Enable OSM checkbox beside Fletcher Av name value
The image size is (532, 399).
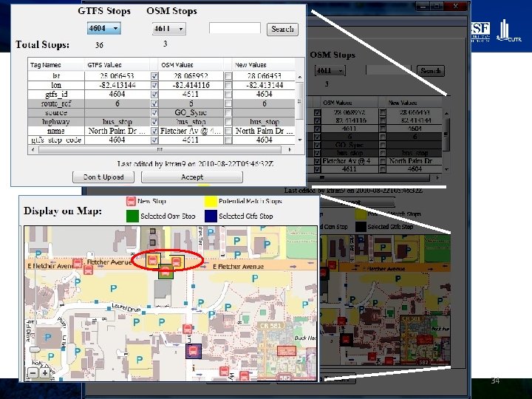(x=228, y=131)
